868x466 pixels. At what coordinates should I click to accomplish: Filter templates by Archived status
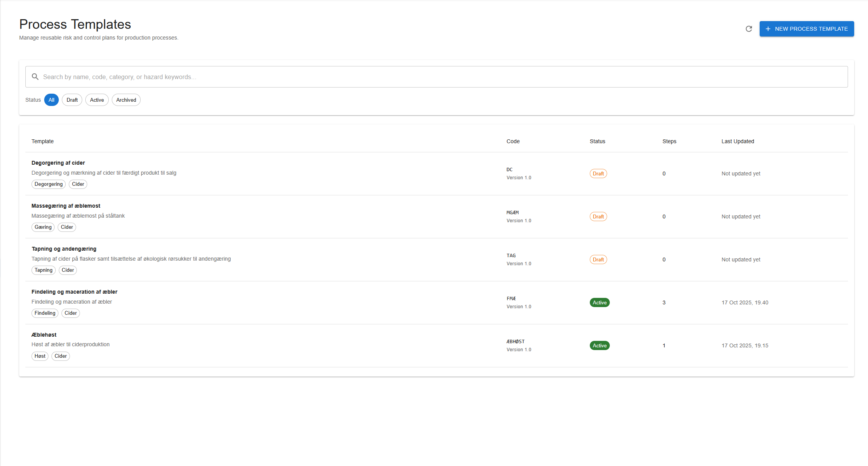(126, 100)
